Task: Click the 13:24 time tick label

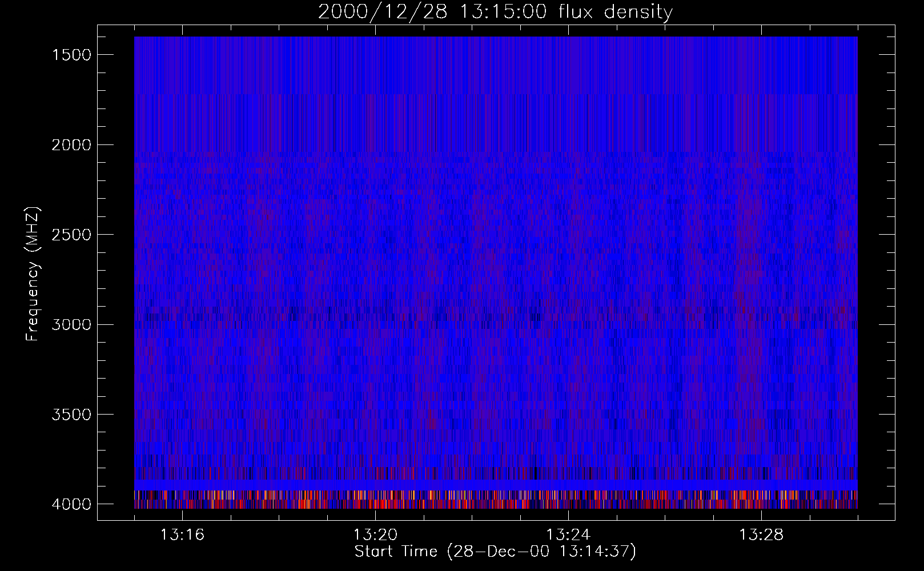Action: [x=568, y=535]
